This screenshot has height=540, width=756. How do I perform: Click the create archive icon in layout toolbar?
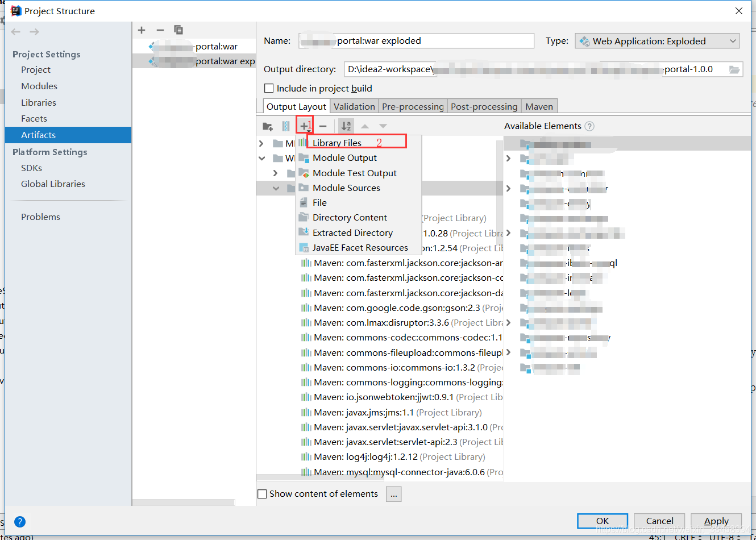(286, 126)
